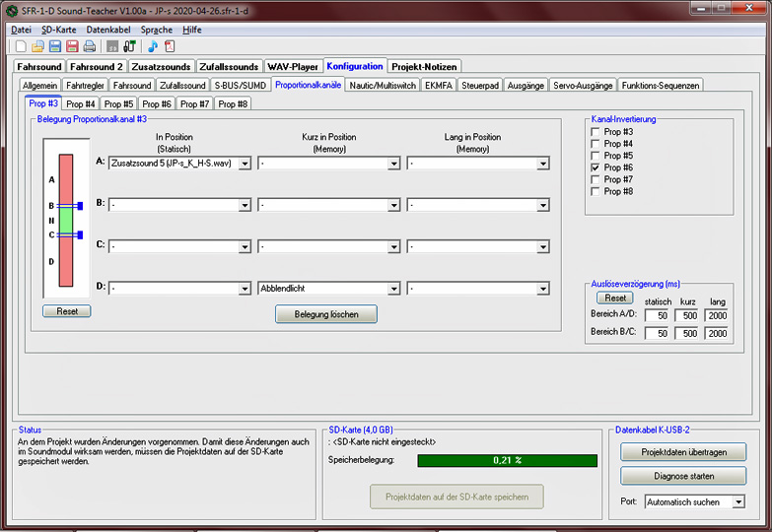Click the upper blue slider handle near B
772x532 pixels.
(x=80, y=206)
